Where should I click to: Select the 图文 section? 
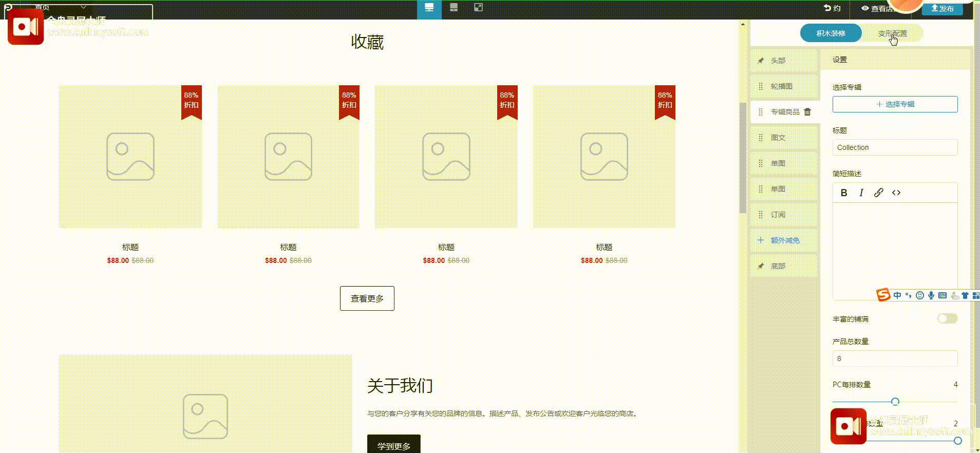[784, 138]
